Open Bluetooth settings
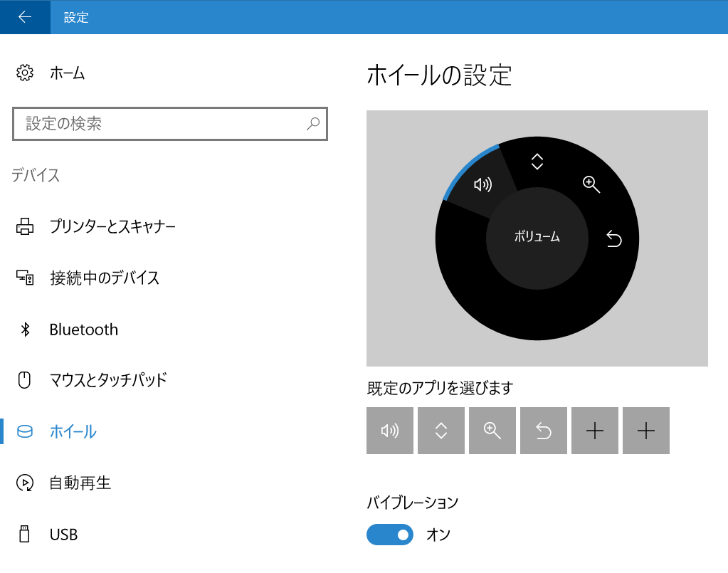Screen dimensions: 728x573 click(84, 330)
